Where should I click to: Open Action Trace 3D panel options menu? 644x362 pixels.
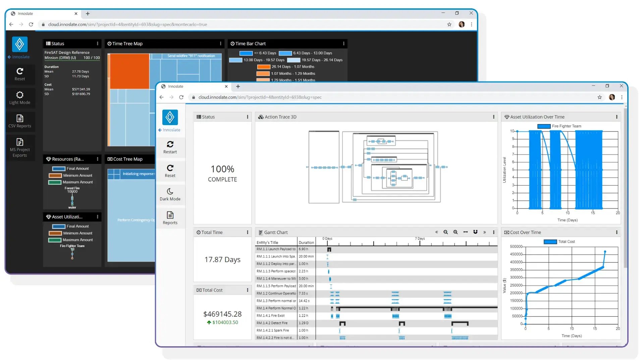click(494, 117)
